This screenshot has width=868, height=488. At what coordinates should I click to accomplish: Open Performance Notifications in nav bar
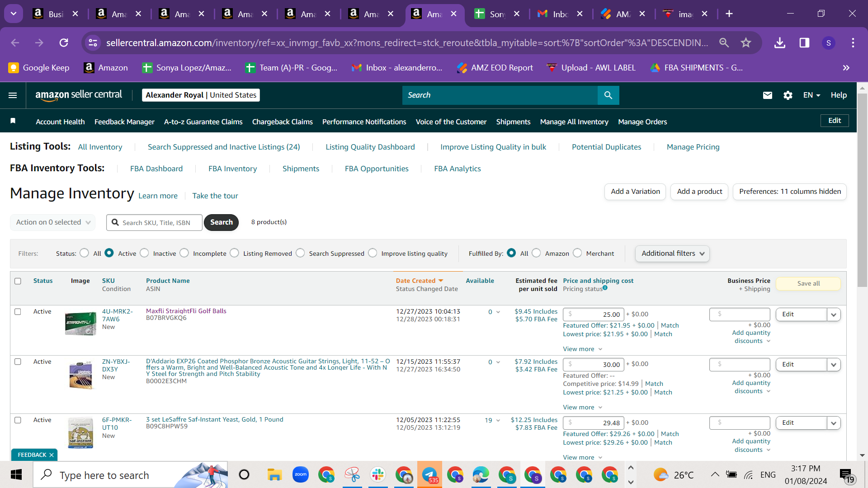tap(364, 122)
